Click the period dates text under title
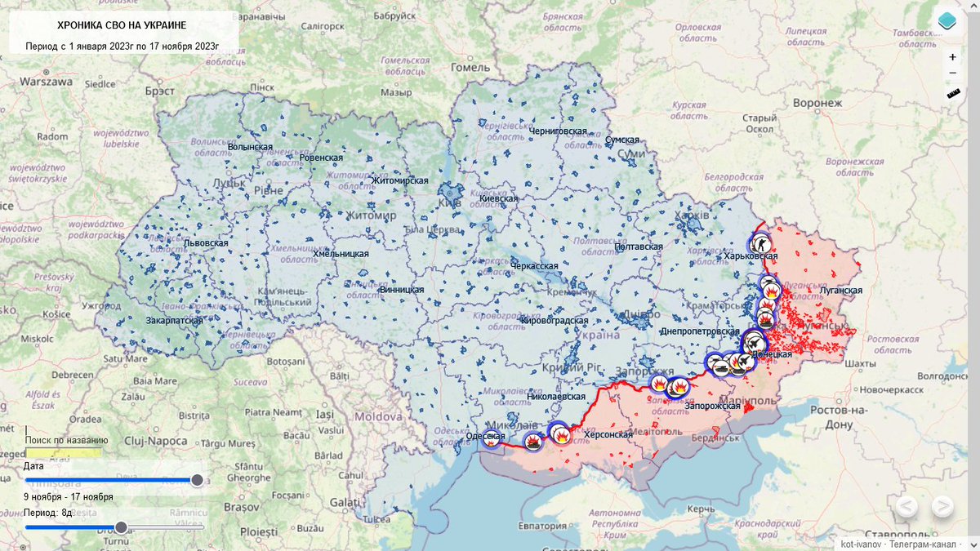Image resolution: width=980 pixels, height=551 pixels. point(122,46)
